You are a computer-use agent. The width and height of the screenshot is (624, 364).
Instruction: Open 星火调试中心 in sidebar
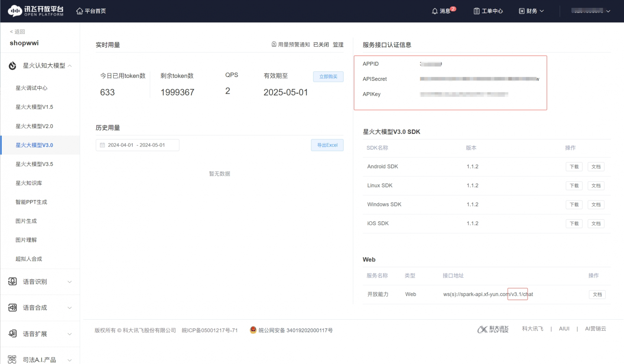(32, 88)
